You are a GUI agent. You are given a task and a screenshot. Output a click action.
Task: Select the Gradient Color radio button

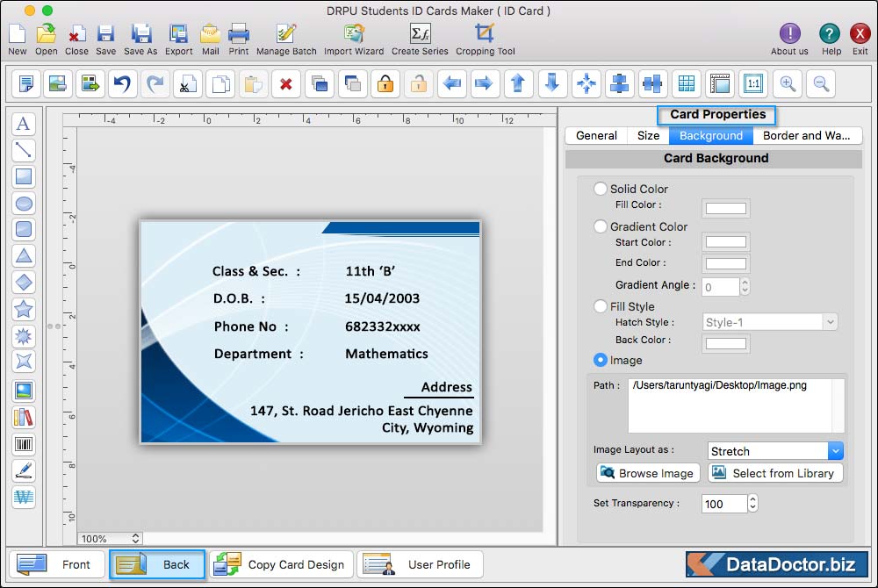tap(601, 226)
